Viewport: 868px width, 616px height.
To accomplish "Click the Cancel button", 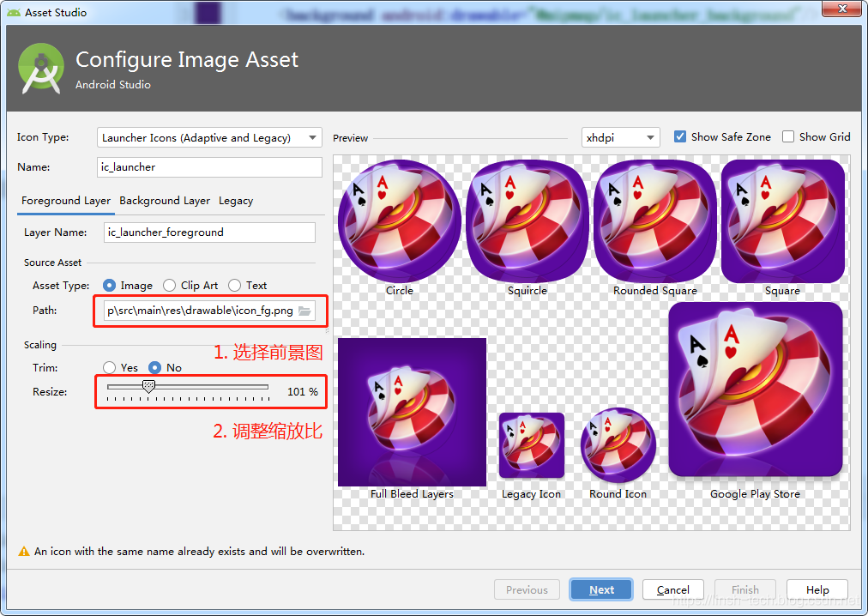I will click(673, 590).
